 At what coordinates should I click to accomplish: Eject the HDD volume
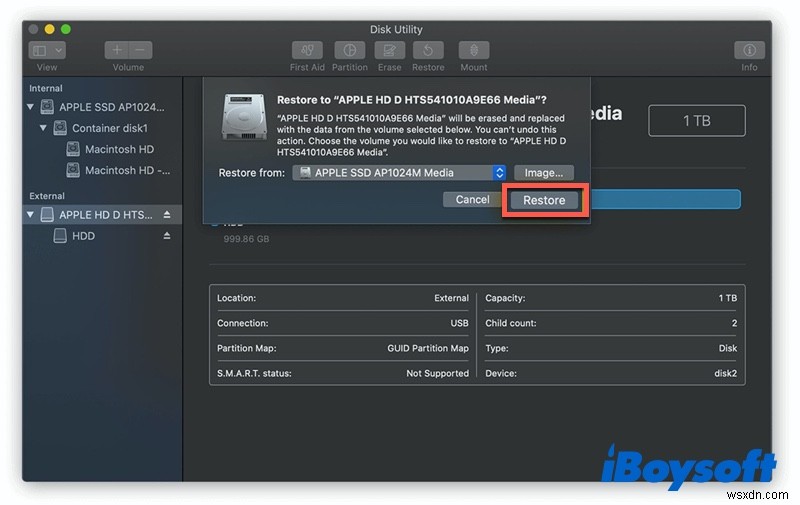coord(167,236)
